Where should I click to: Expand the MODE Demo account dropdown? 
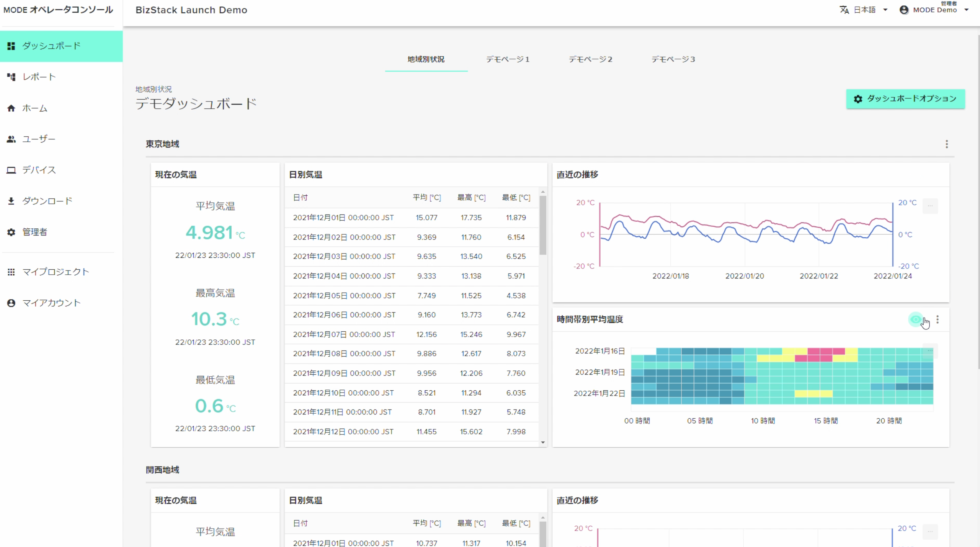click(935, 9)
